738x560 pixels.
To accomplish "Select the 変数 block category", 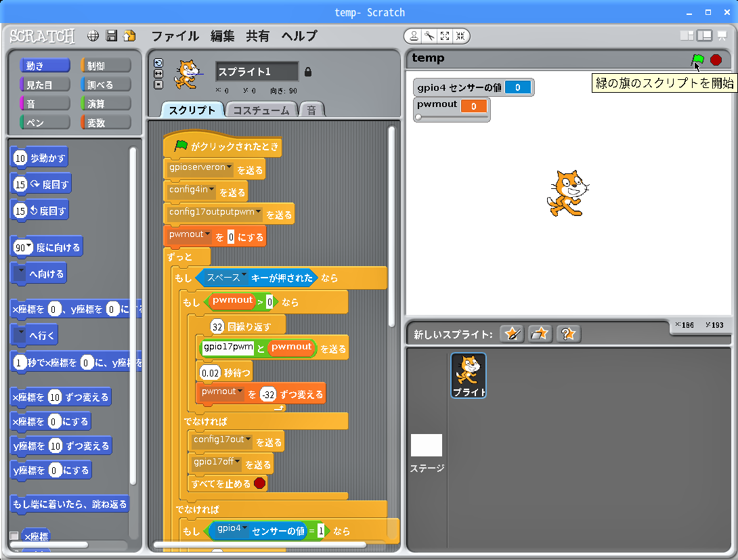I will (106, 123).
